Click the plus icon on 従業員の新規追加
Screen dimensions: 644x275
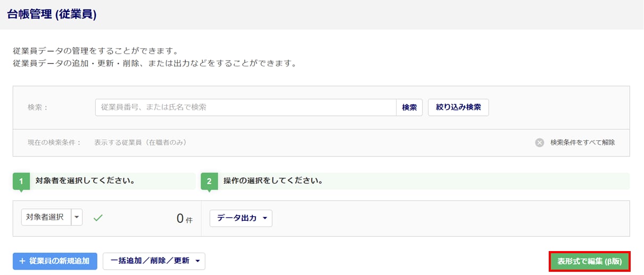click(22, 261)
